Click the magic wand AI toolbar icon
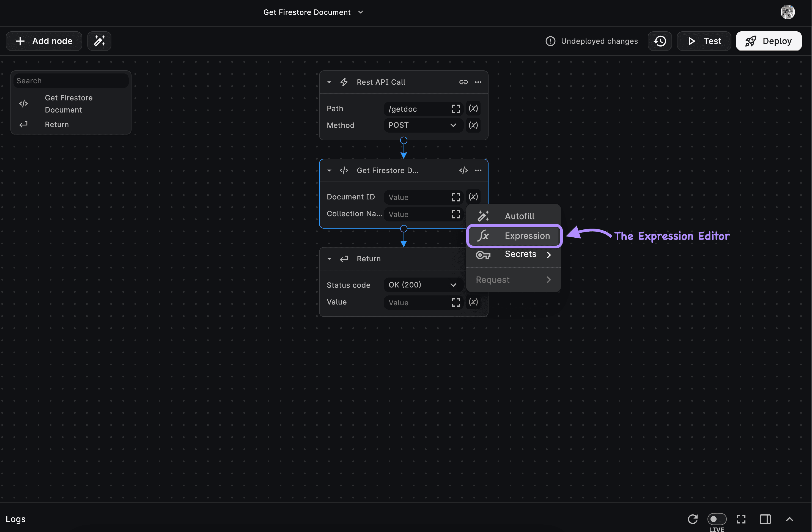Image resolution: width=812 pixels, height=532 pixels. click(99, 41)
